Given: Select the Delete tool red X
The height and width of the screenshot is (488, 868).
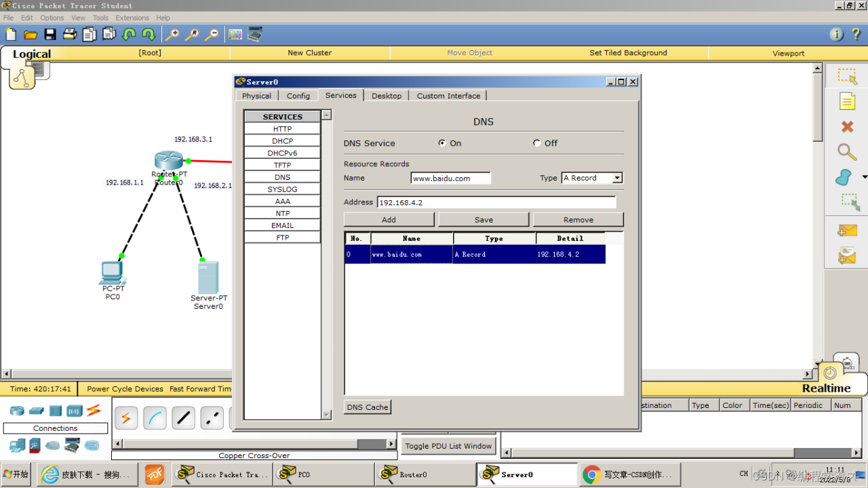Looking at the screenshot, I should (x=847, y=127).
